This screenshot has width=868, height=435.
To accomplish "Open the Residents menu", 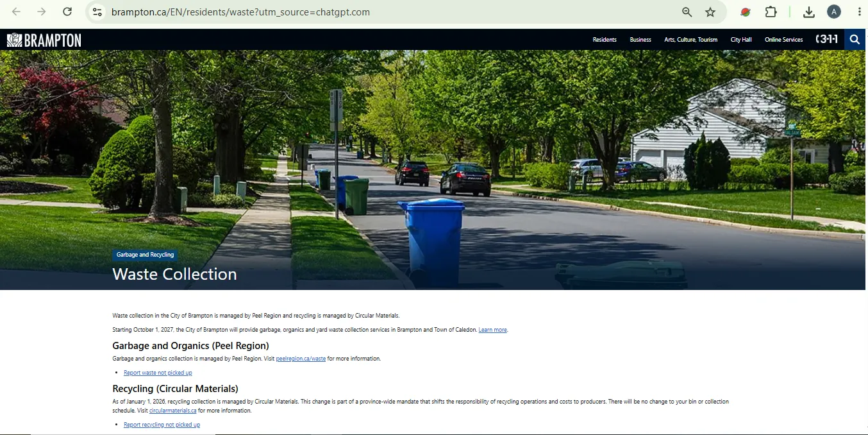I will [605, 40].
